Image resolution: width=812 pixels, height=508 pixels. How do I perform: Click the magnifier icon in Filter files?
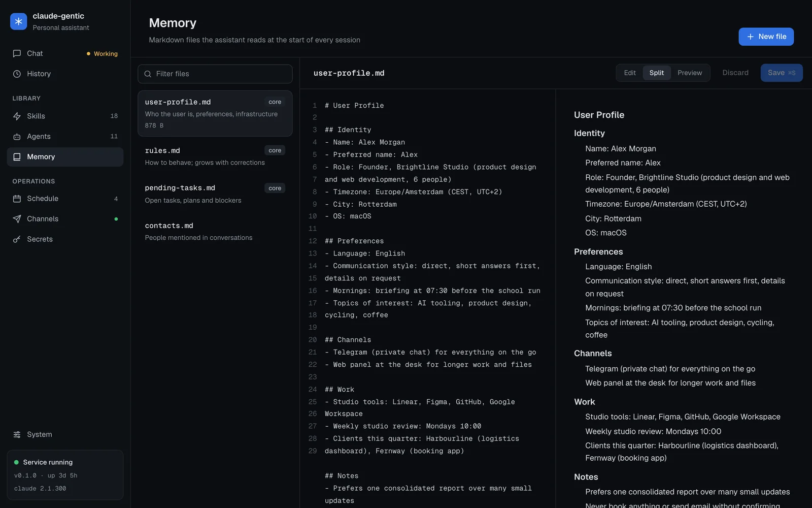coord(148,74)
